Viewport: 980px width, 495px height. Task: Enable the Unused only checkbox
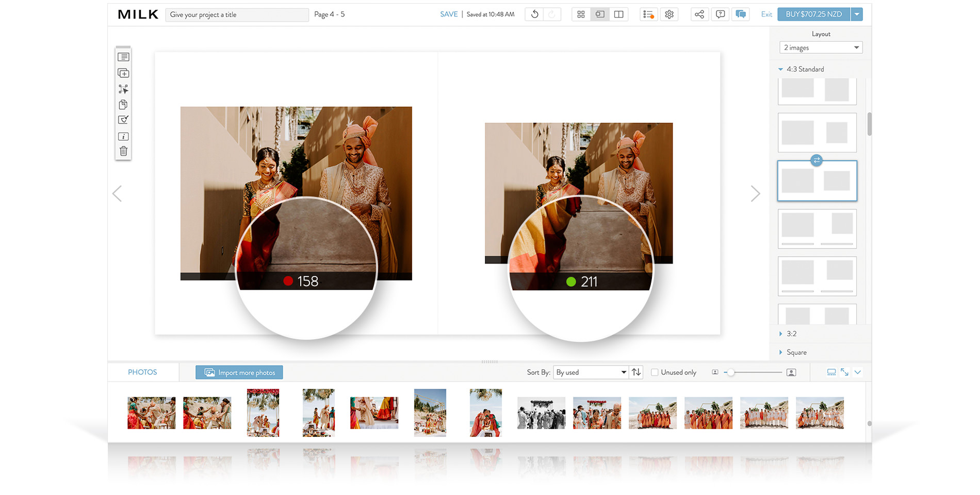point(655,372)
